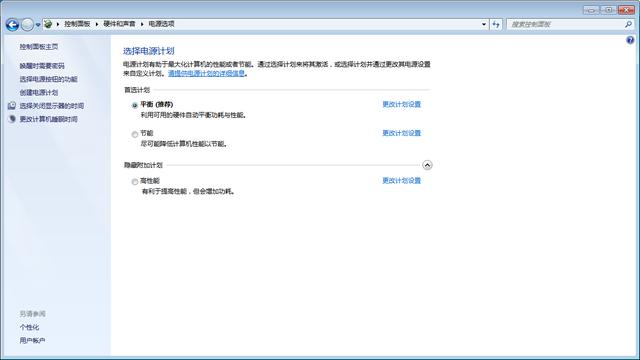Image resolution: width=640 pixels, height=360 pixels.
Task: Close the Power Options window
Action: coord(626,10)
